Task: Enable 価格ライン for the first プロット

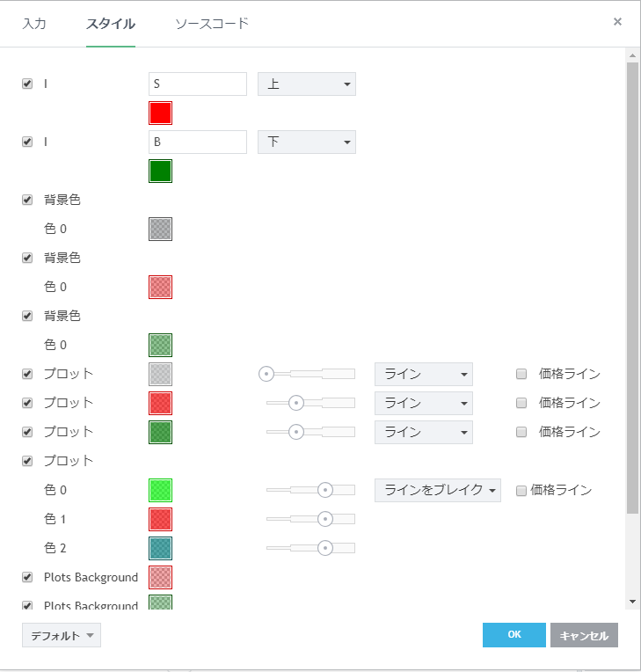Action: pos(521,374)
